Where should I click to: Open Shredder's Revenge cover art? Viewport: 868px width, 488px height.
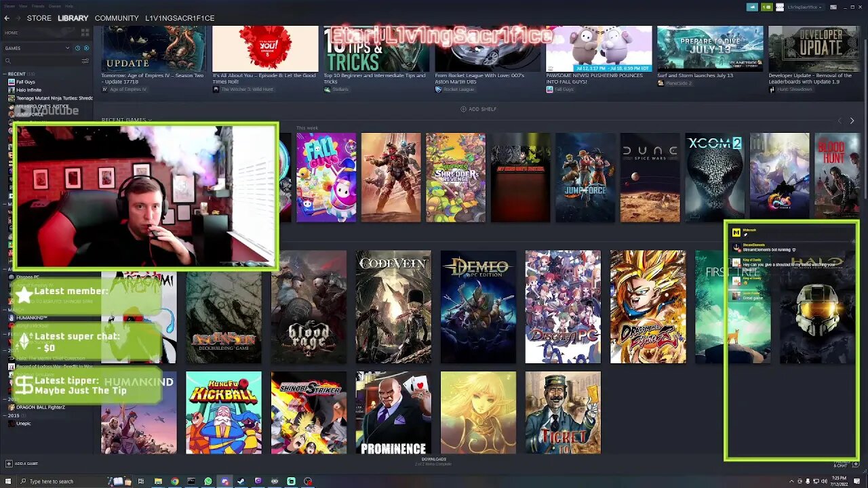[456, 178]
